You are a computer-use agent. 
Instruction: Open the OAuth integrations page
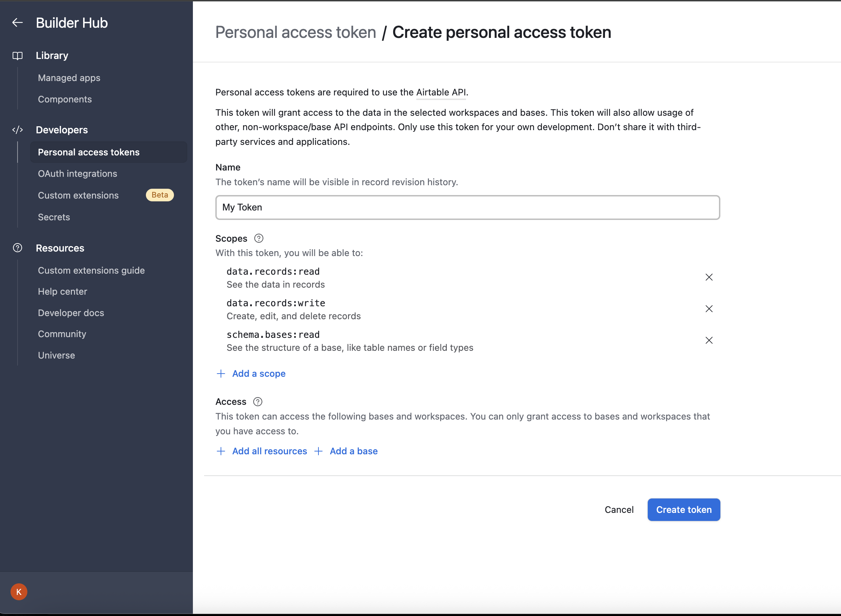(x=78, y=174)
